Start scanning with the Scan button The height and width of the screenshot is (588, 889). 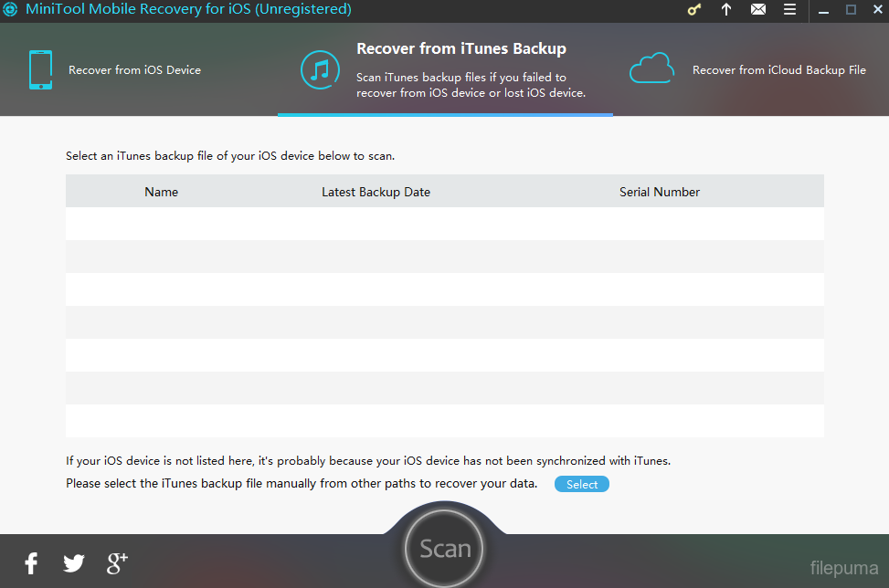click(445, 549)
